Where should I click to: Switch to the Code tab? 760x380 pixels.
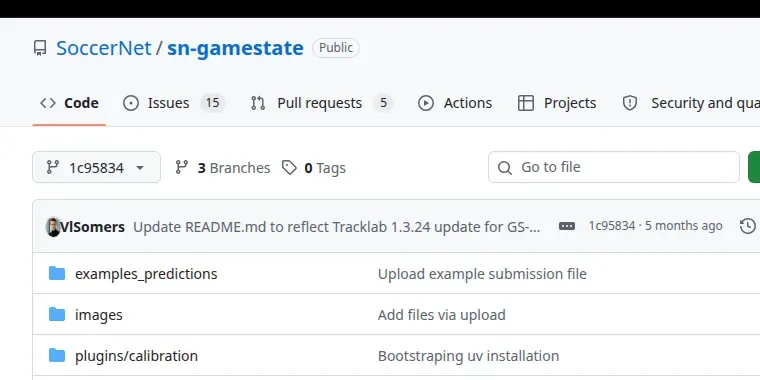[x=69, y=103]
